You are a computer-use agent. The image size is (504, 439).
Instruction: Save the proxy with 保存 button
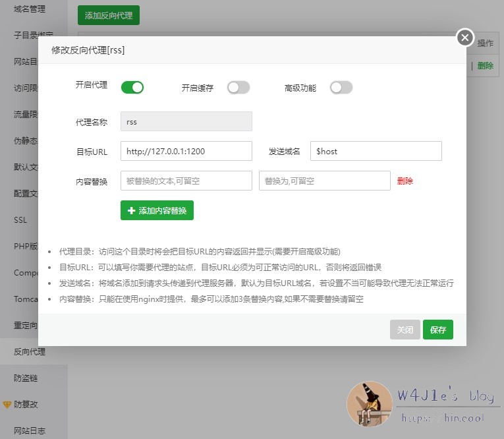438,330
